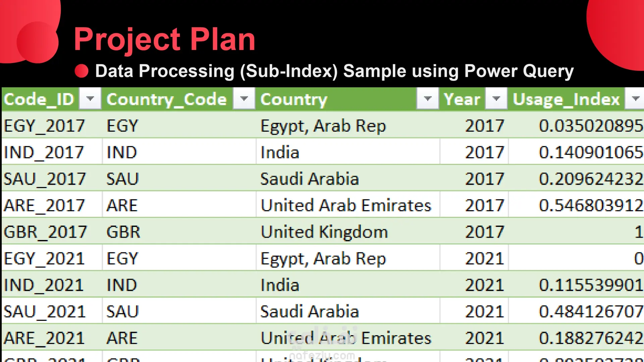Click the red bullet before Data Processing

coord(81,71)
